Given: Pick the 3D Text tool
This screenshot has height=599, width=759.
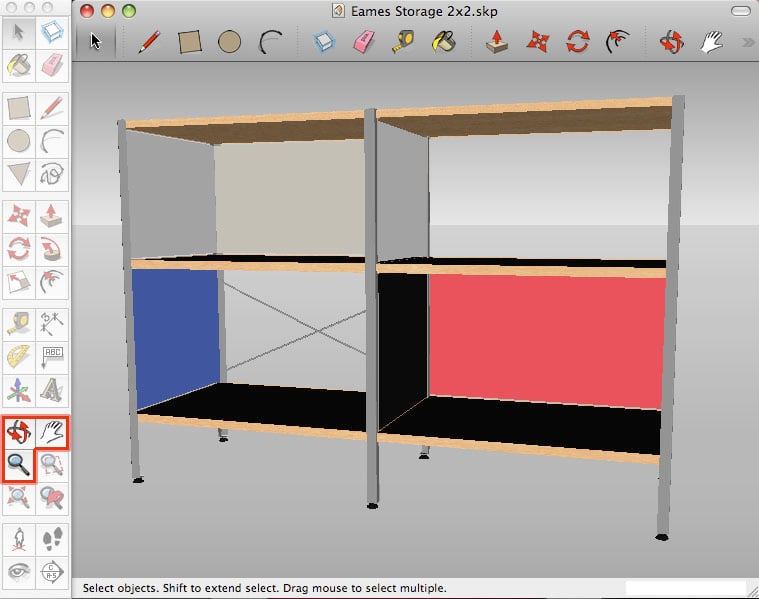Looking at the screenshot, I should [52, 389].
